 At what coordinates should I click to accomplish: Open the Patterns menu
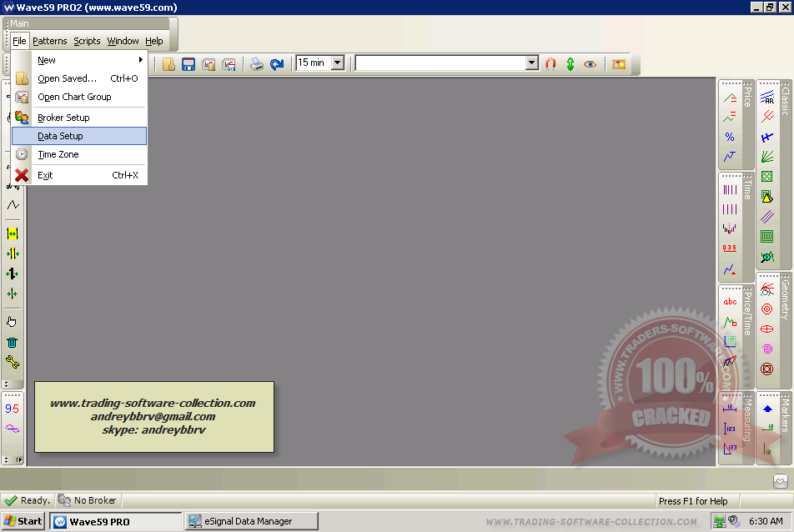(50, 41)
